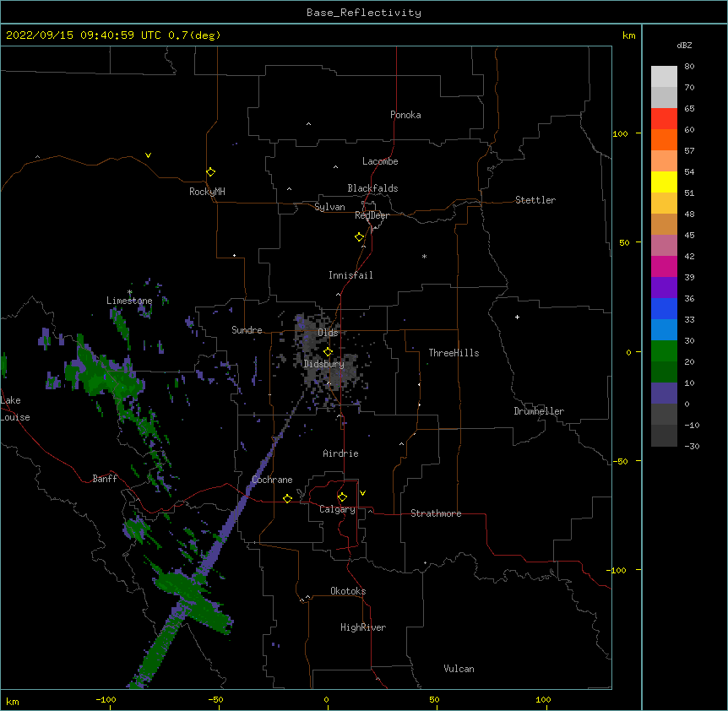Image resolution: width=728 pixels, height=711 pixels.
Task: Click the RedDeer label
Action: (372, 215)
